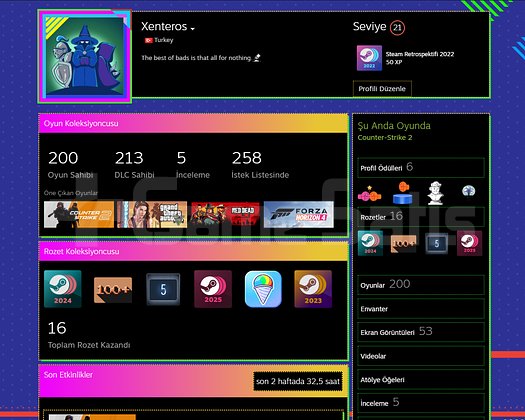525x420 pixels.
Task: Select the 100+ games badge in showcase
Action: tap(113, 290)
